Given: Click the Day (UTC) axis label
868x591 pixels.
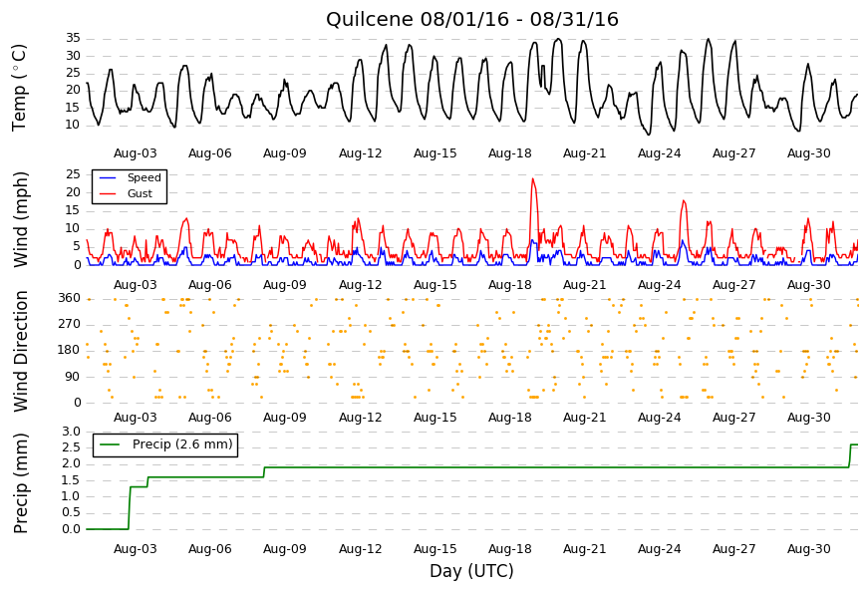Looking at the screenshot, I should click(471, 571).
